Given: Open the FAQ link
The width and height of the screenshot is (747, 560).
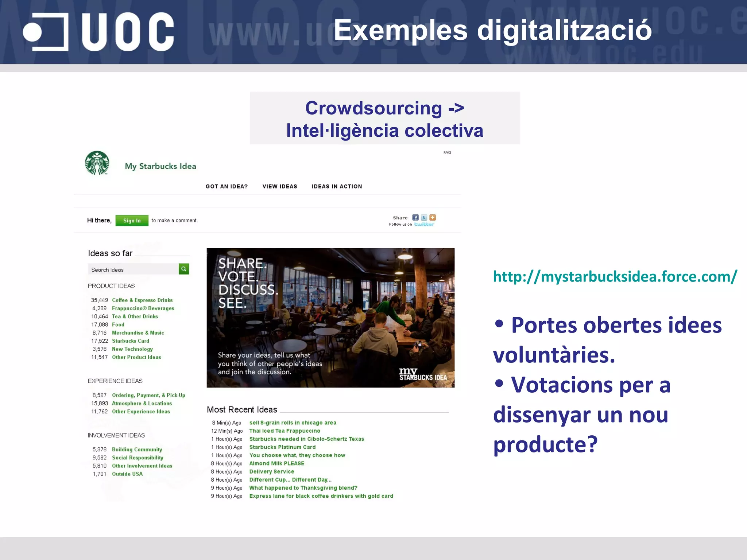Looking at the screenshot, I should pos(447,152).
